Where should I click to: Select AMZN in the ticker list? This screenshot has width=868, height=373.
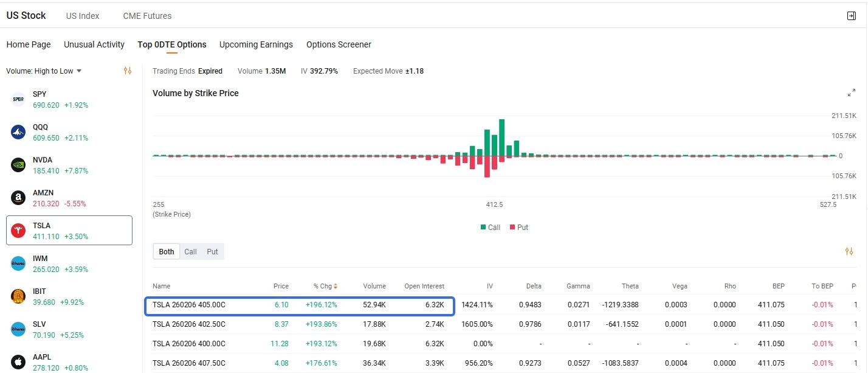point(69,198)
